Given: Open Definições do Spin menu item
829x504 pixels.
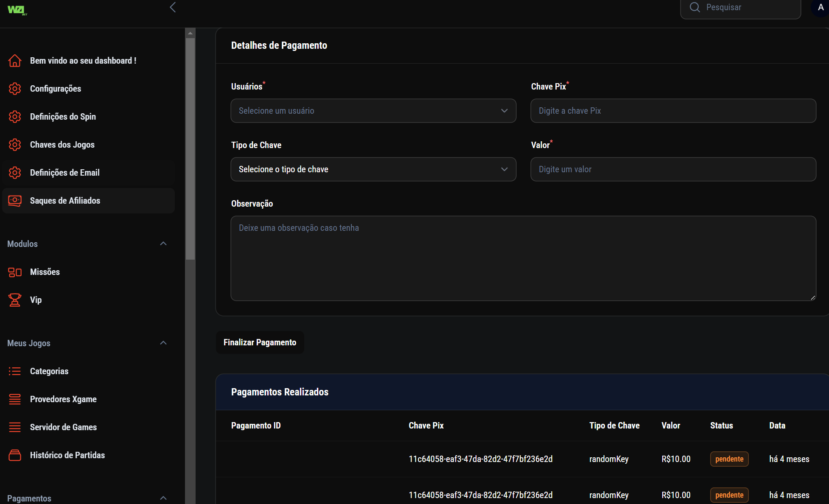Looking at the screenshot, I should pyautogui.click(x=63, y=117).
